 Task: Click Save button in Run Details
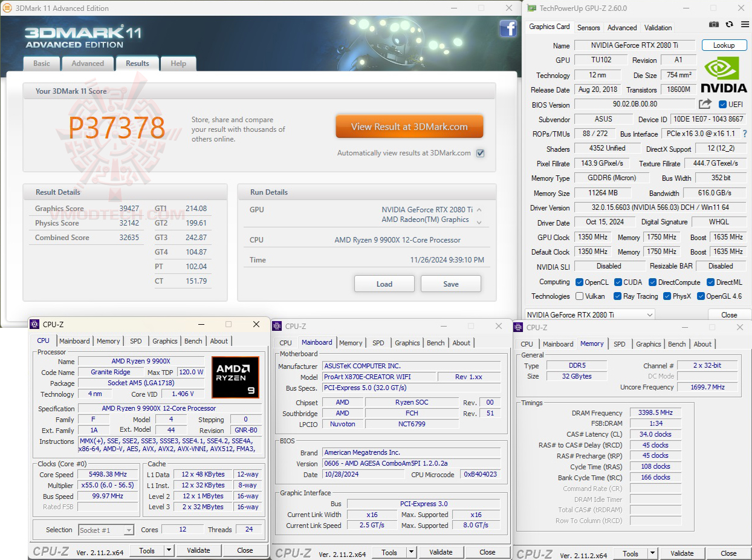tap(451, 284)
